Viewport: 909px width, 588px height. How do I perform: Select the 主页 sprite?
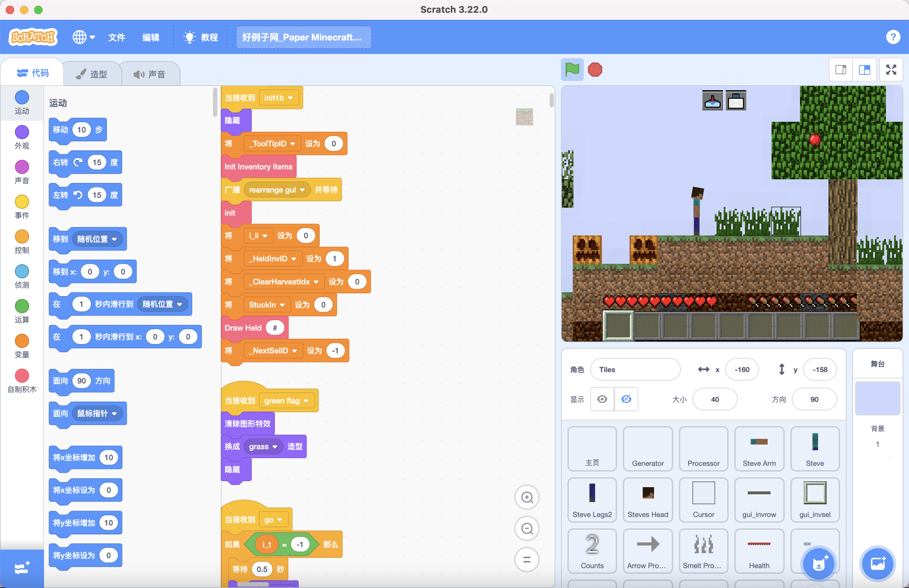[x=592, y=449]
